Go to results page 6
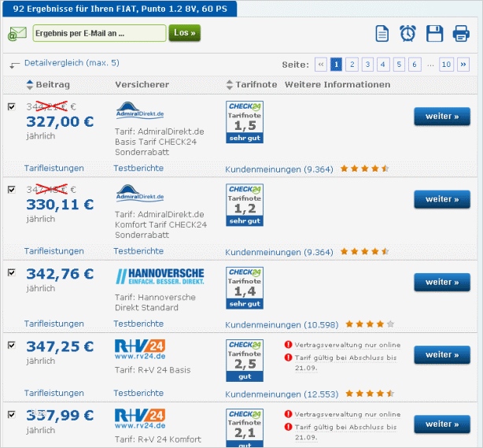This screenshot has width=483, height=448. point(415,65)
